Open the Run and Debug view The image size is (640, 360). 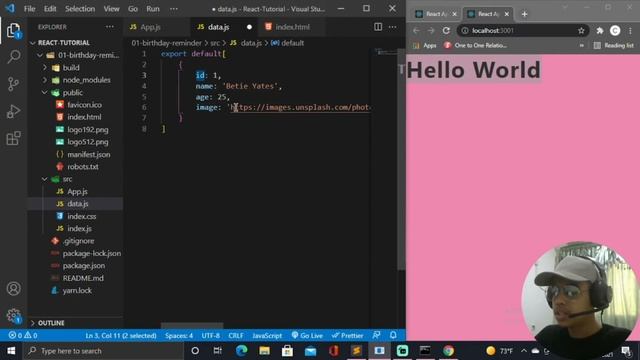coord(13,111)
